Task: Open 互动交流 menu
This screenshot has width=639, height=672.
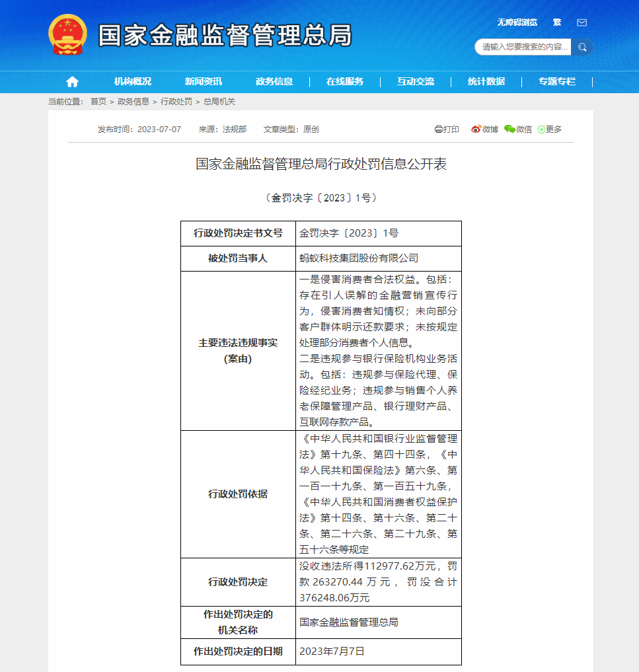Action: click(415, 81)
